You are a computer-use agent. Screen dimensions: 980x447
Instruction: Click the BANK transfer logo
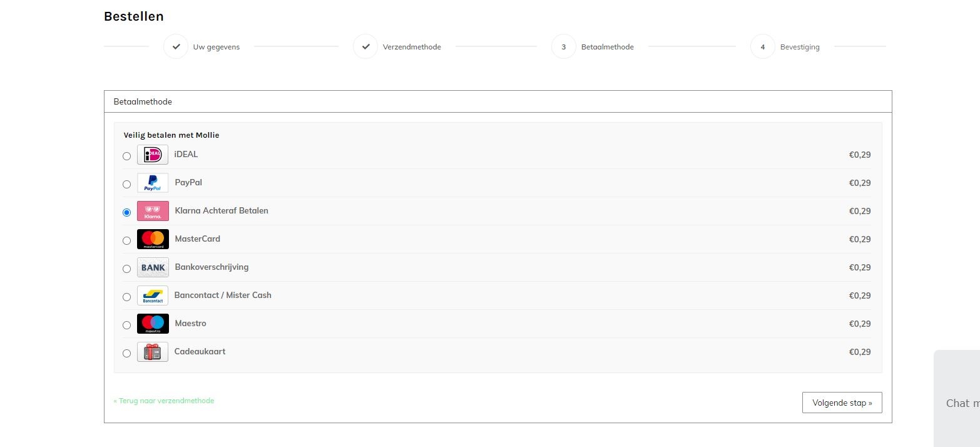(x=153, y=267)
